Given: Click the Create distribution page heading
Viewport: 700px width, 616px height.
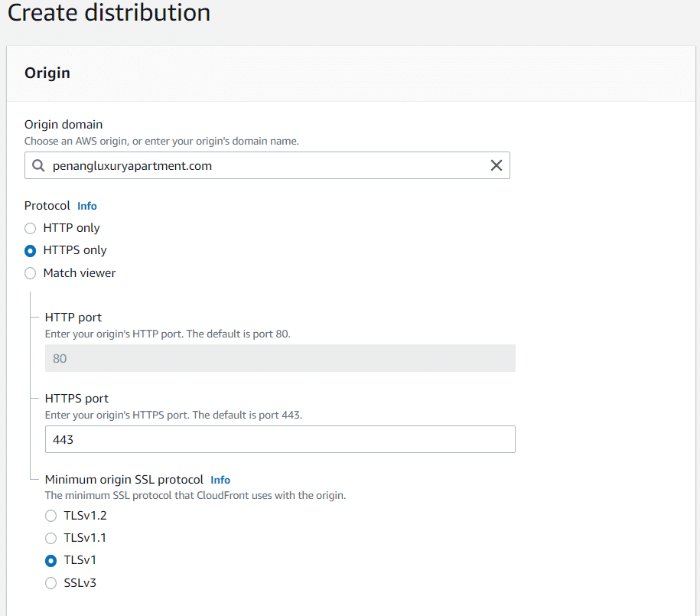Looking at the screenshot, I should (109, 12).
